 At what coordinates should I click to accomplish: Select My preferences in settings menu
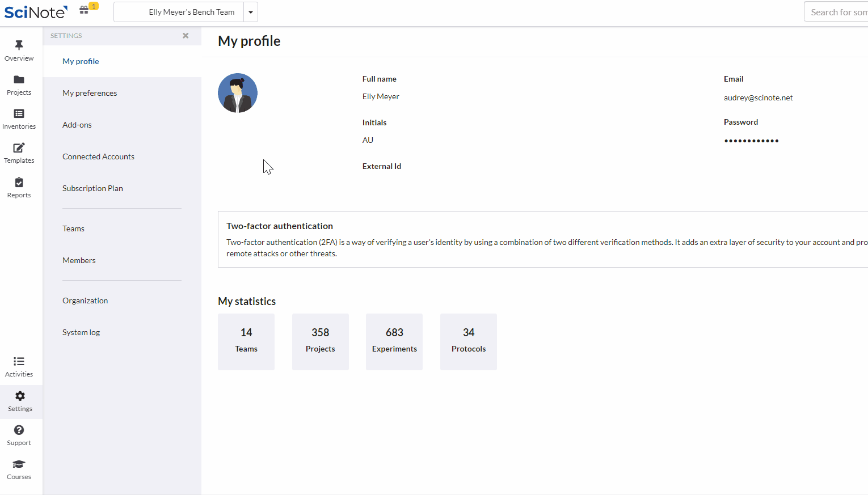90,93
